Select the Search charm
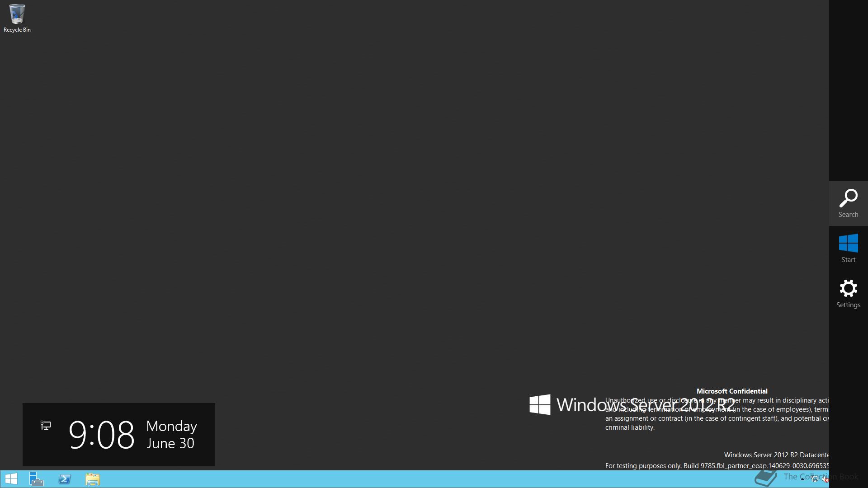Screen dimensions: 868x488 [849, 203]
